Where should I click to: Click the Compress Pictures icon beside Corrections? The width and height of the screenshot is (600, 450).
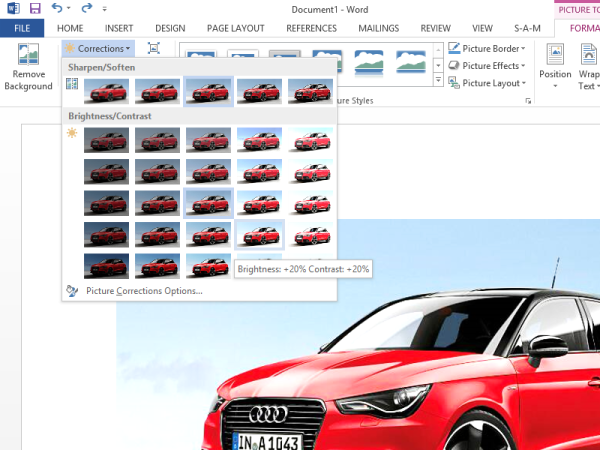click(153, 48)
